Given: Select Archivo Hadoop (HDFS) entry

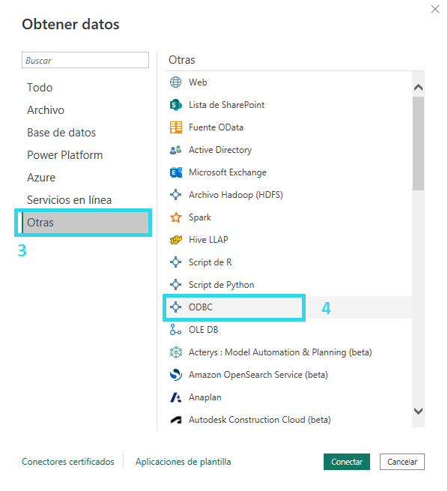Looking at the screenshot, I should point(235,195).
